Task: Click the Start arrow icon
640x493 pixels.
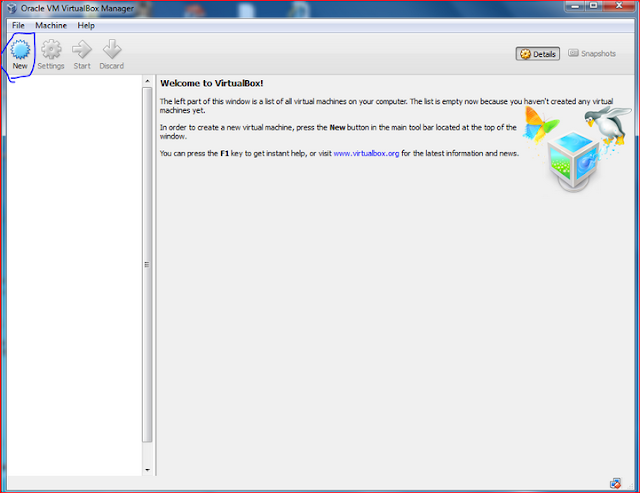Action: [82, 54]
